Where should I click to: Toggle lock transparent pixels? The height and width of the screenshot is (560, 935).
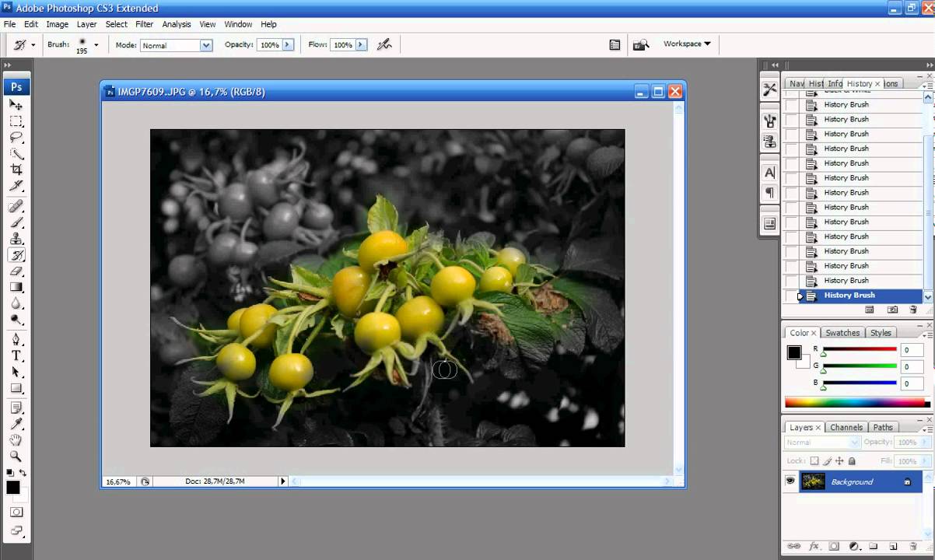pyautogui.click(x=814, y=461)
